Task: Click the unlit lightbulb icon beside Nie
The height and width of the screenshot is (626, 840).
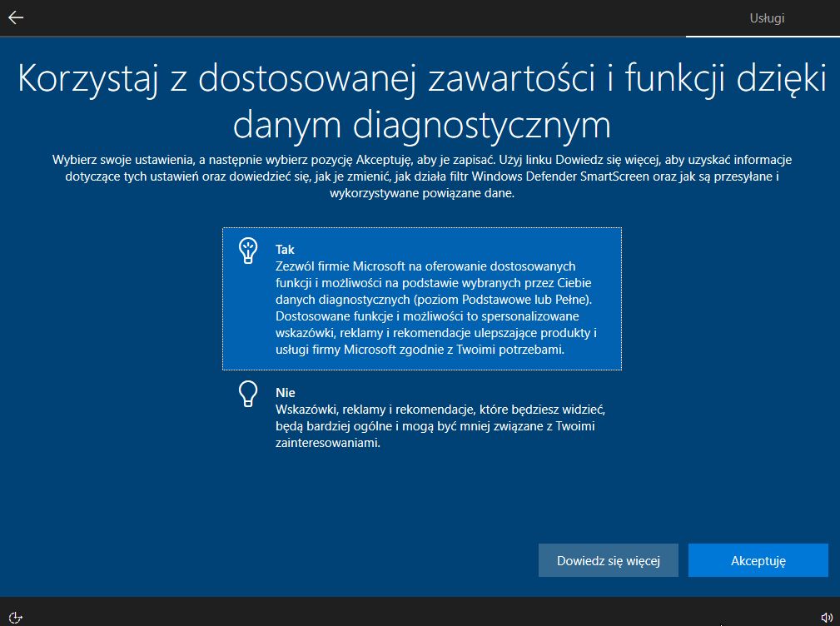Action: click(x=248, y=394)
